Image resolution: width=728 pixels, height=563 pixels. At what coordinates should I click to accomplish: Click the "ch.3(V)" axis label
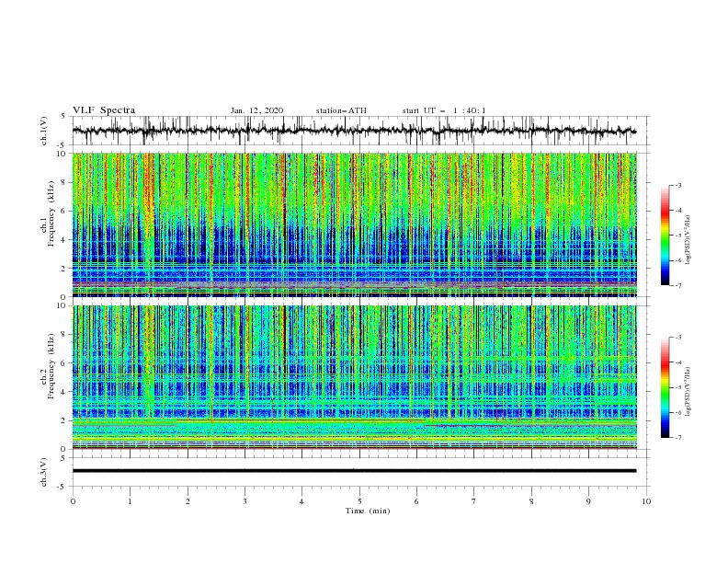[x=44, y=472]
